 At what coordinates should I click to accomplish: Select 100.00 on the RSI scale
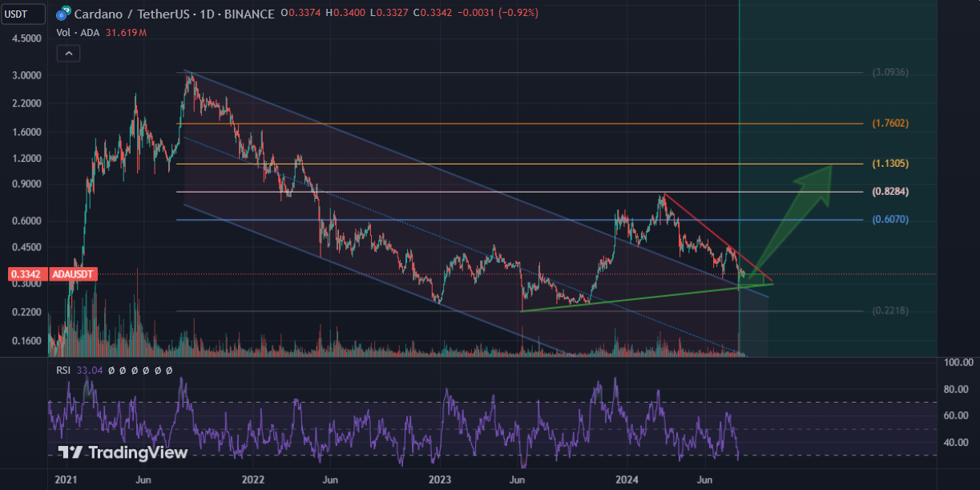pyautogui.click(x=958, y=363)
